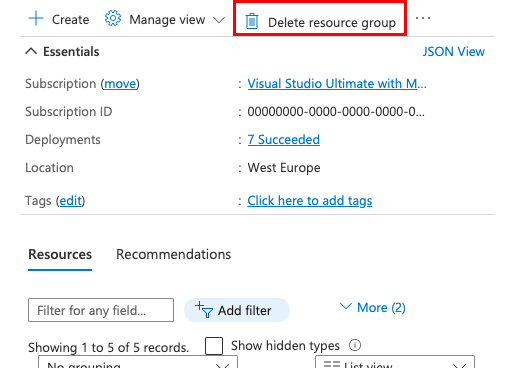515x368 pixels.
Task: Click here to add tags link
Action: [x=310, y=200]
